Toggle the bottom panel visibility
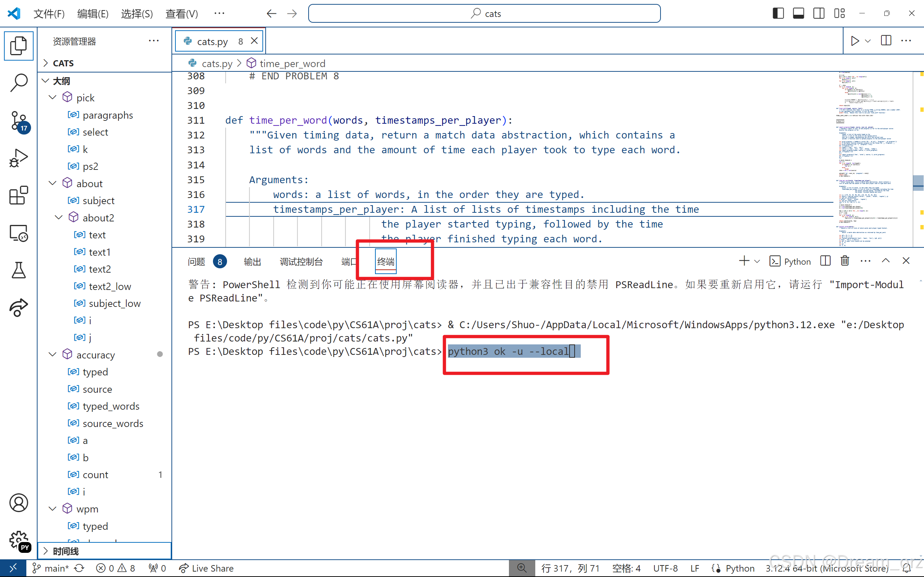This screenshot has width=924, height=577. point(798,13)
